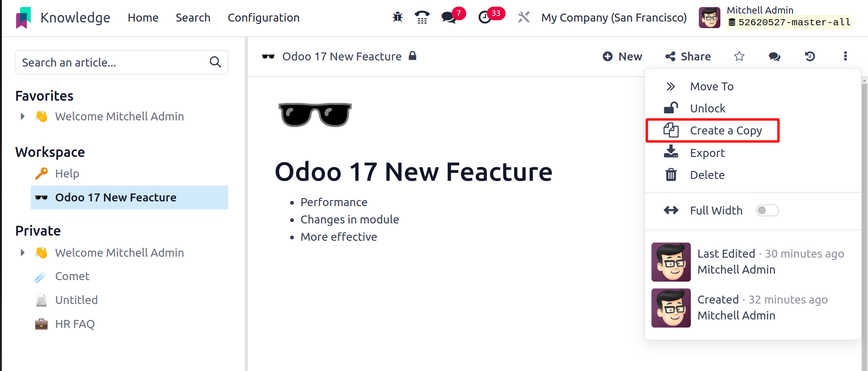Click the bug debug icon in navbar
Screen dimensions: 868x371
pyautogui.click(x=397, y=17)
